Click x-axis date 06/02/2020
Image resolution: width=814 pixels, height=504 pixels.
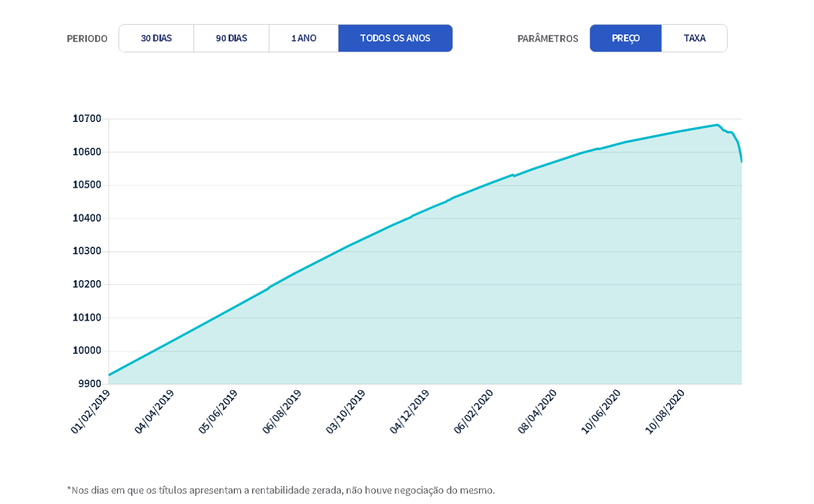click(x=473, y=412)
